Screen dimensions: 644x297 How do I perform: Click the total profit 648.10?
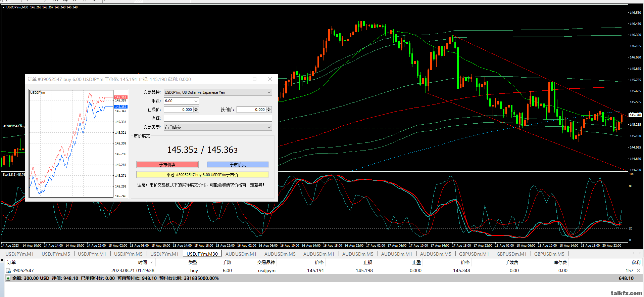point(626,278)
